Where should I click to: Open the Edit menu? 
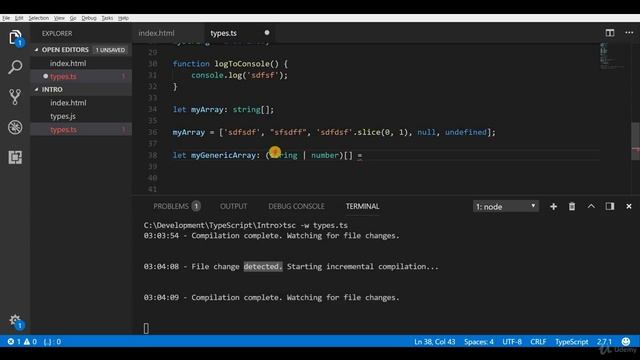tap(19, 18)
